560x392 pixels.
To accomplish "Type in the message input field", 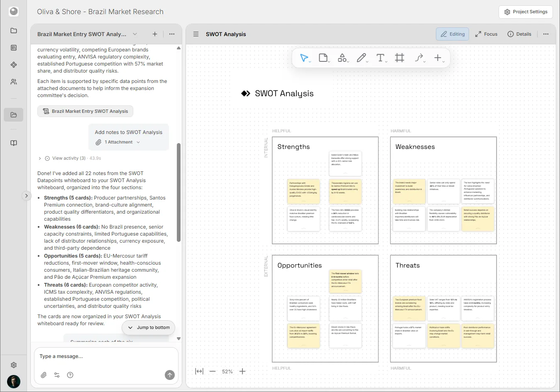I will tap(106, 356).
